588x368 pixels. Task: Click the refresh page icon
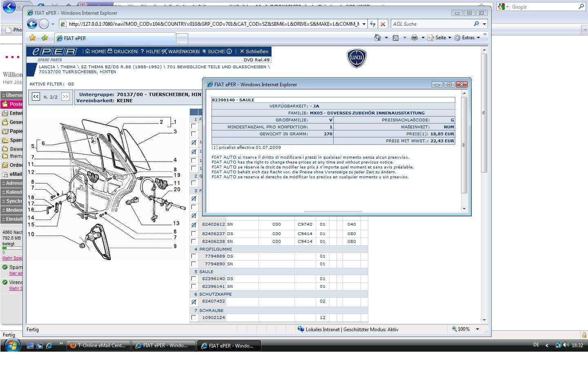(373, 24)
